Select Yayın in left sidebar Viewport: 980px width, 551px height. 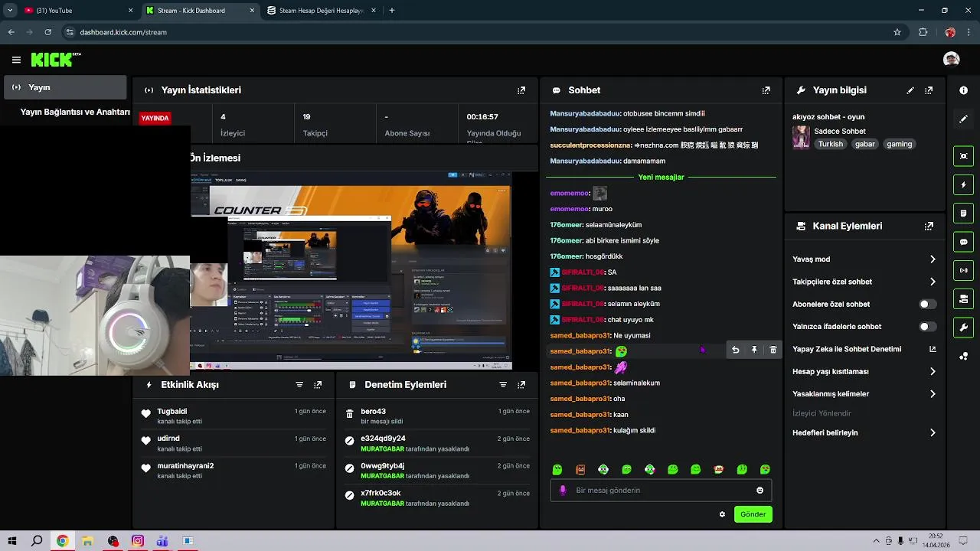64,87
